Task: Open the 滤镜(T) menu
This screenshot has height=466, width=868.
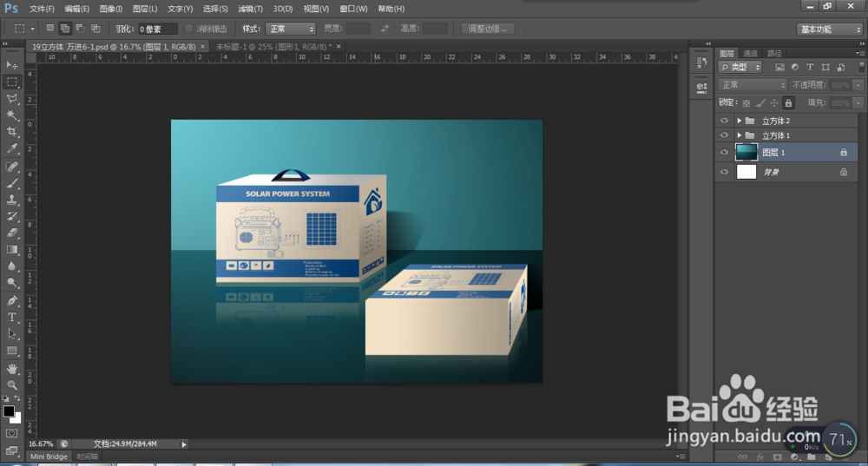Action: point(250,9)
